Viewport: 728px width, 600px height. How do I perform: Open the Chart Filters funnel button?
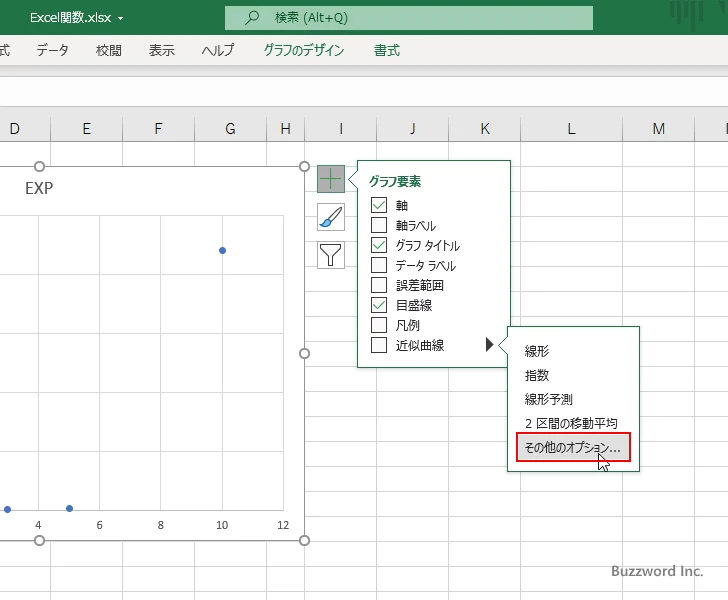click(331, 255)
